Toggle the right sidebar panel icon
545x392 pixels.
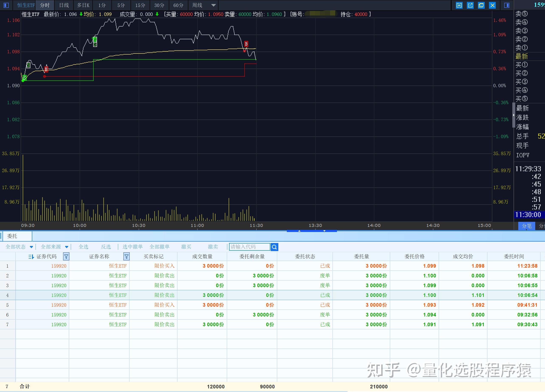[x=507, y=5]
